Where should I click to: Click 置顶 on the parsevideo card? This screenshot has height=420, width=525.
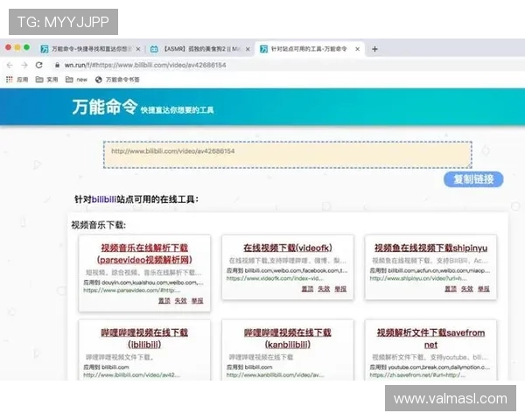point(164,301)
